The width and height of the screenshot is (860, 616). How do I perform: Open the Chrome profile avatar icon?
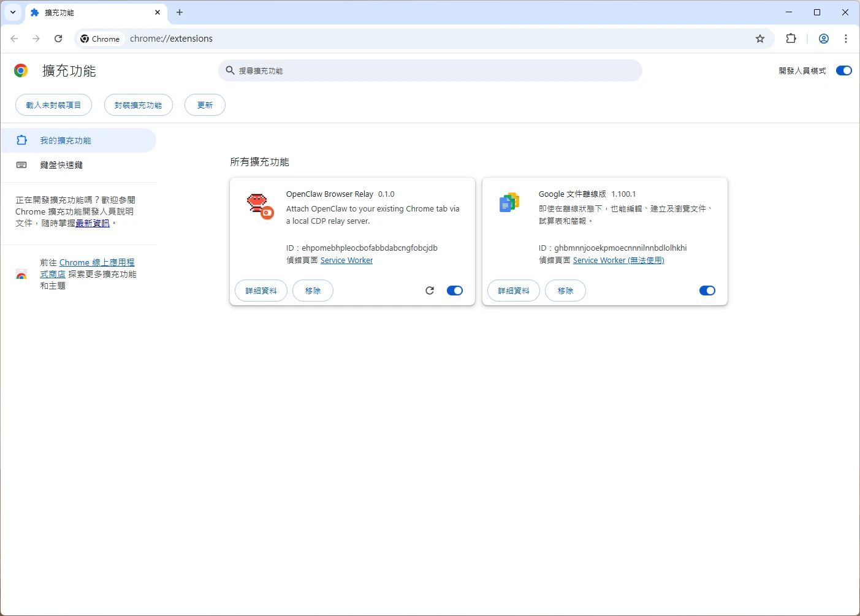[824, 39]
